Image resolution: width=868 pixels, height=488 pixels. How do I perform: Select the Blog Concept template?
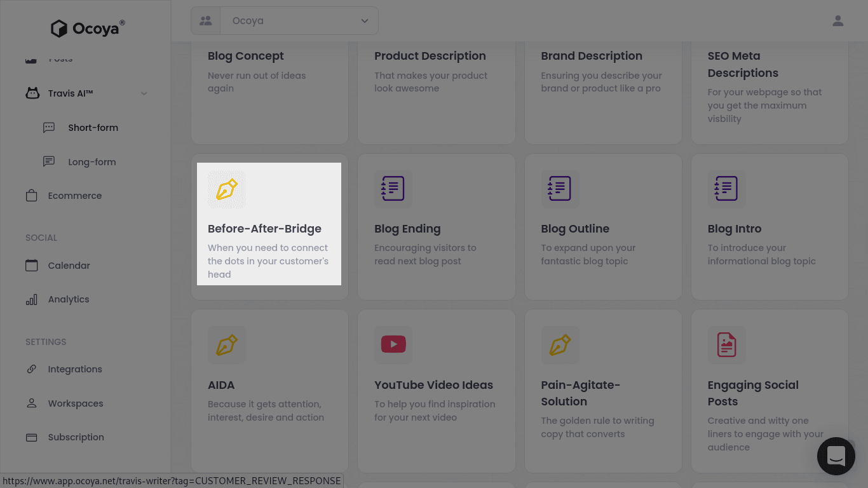[x=246, y=56]
